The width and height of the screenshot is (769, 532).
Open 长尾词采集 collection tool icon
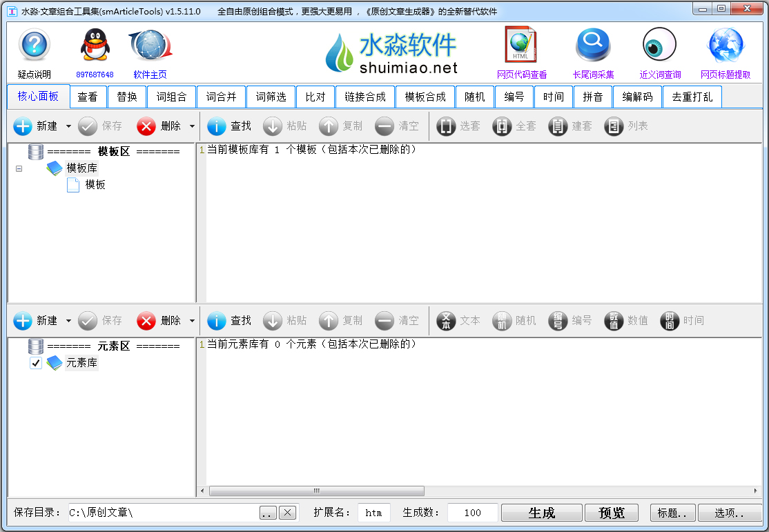coord(592,44)
